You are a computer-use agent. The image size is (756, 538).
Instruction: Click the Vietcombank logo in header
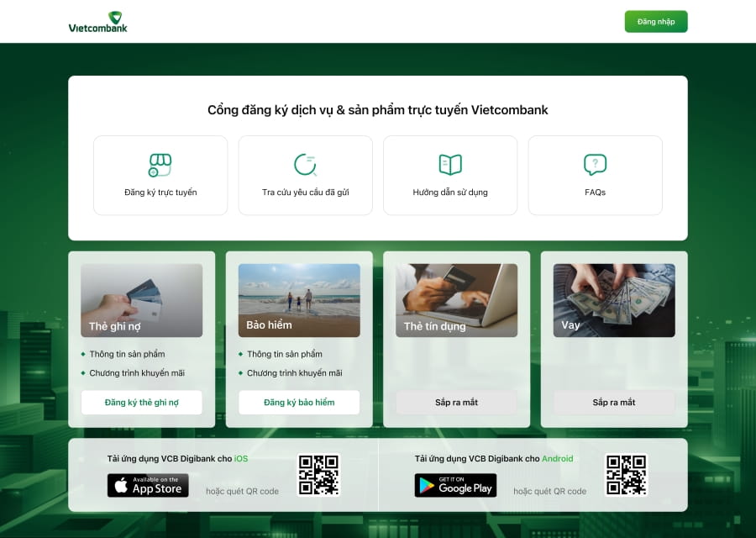(x=97, y=22)
